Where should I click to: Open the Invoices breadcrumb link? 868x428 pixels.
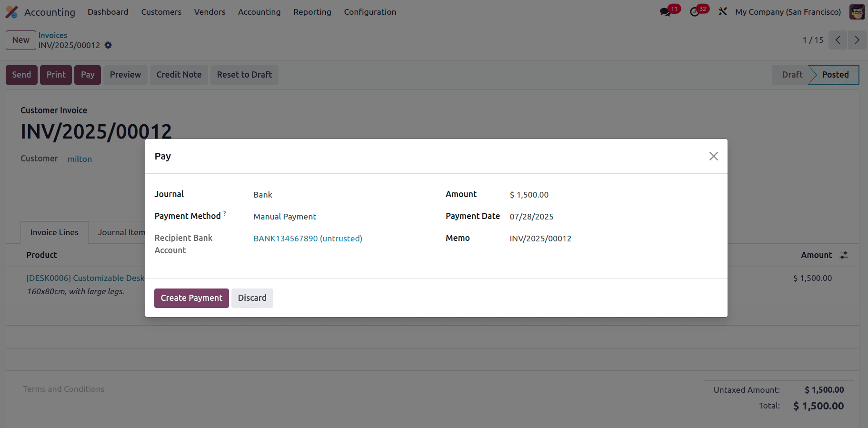point(53,35)
